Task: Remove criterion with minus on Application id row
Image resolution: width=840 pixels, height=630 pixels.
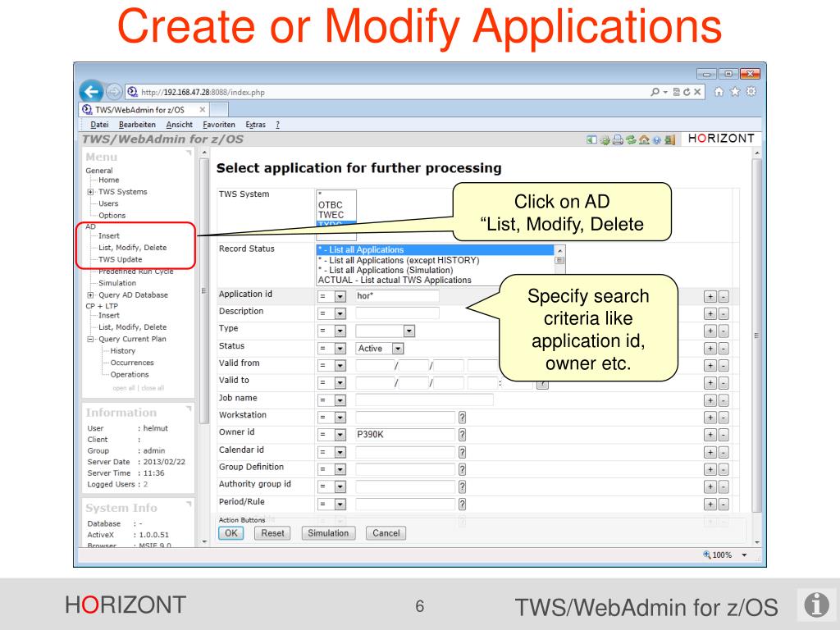Action: (724, 297)
